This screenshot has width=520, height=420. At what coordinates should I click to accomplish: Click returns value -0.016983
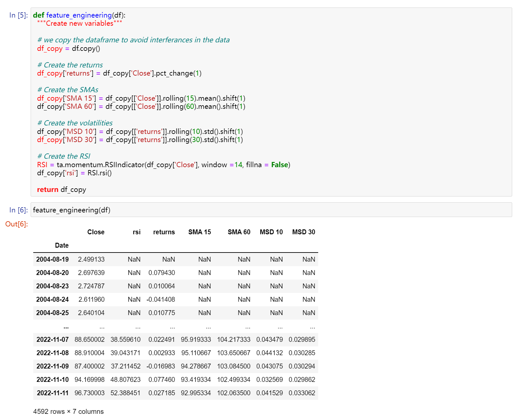(161, 366)
